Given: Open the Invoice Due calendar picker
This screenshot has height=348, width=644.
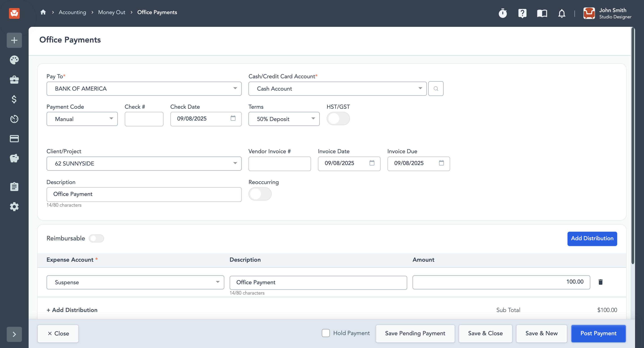Looking at the screenshot, I should 441,163.
